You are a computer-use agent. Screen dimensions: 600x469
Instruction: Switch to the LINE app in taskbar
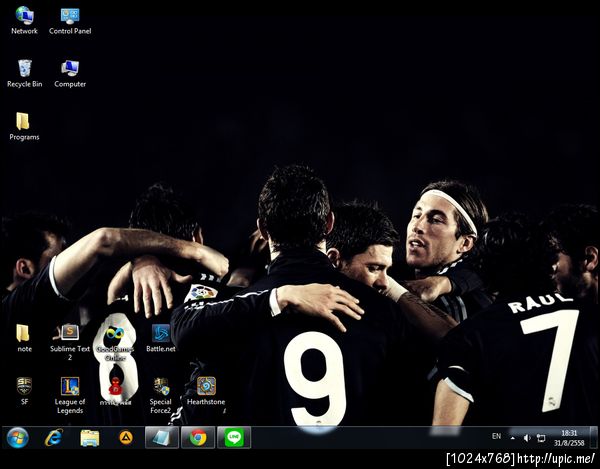pos(234,438)
